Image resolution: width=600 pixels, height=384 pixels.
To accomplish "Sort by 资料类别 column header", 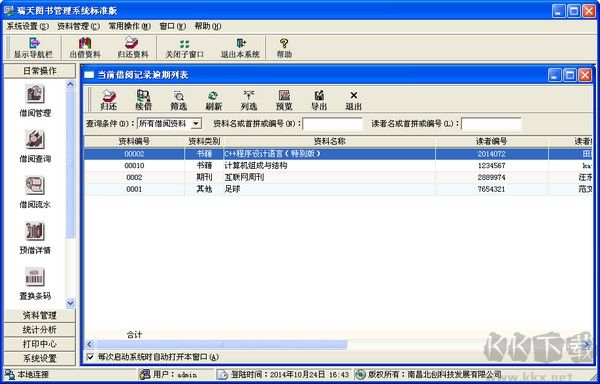I will [204, 142].
